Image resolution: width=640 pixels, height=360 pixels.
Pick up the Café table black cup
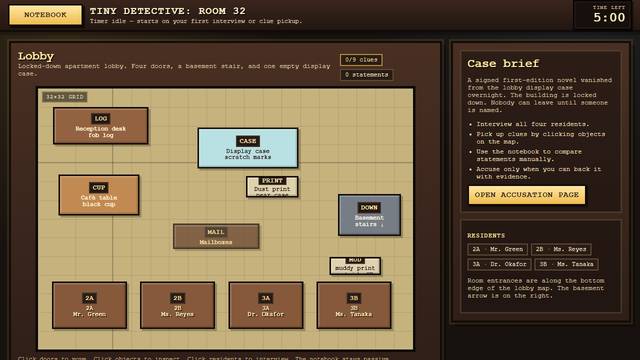[99, 195]
